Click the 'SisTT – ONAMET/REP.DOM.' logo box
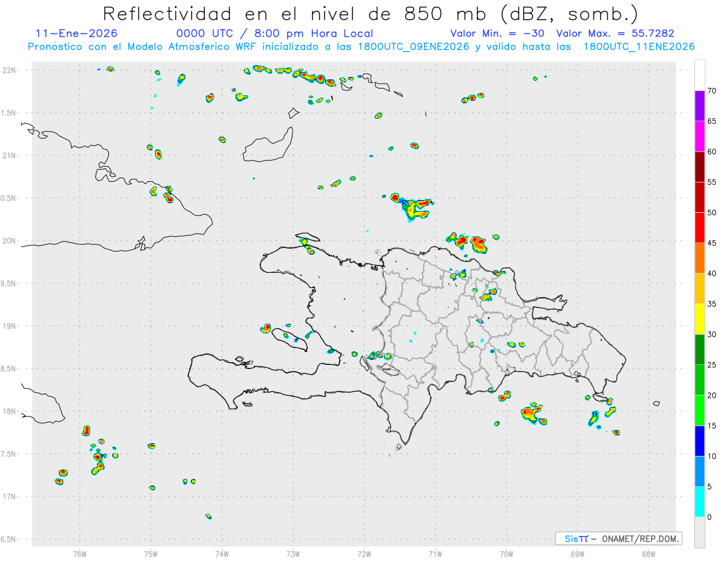This screenshot has height=562, width=728. 619,538
